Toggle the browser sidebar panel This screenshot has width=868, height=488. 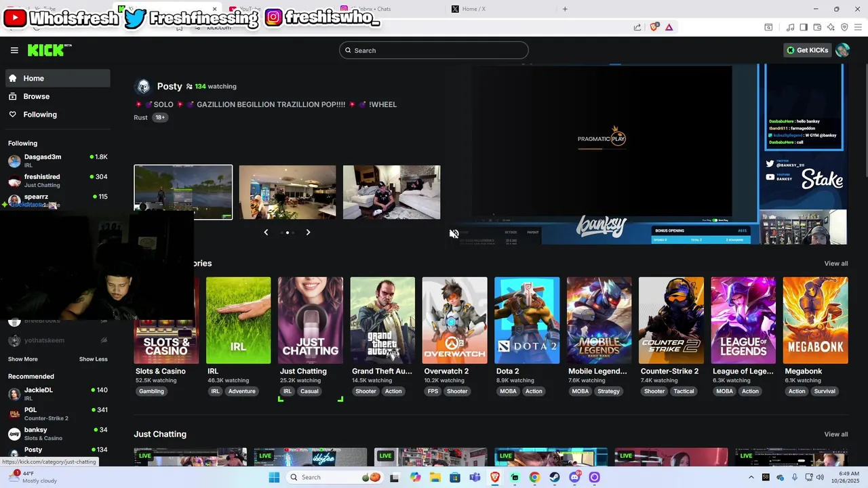click(x=804, y=27)
